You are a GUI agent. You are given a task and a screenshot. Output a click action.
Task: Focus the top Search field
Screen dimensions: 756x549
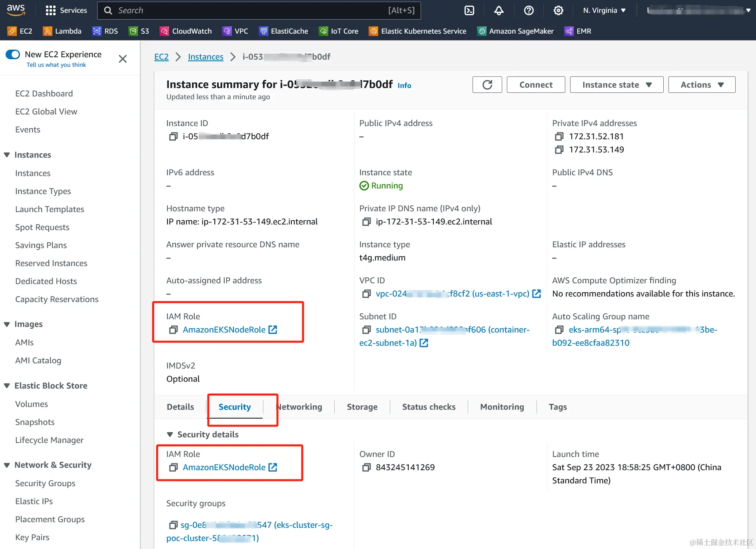[x=259, y=10]
